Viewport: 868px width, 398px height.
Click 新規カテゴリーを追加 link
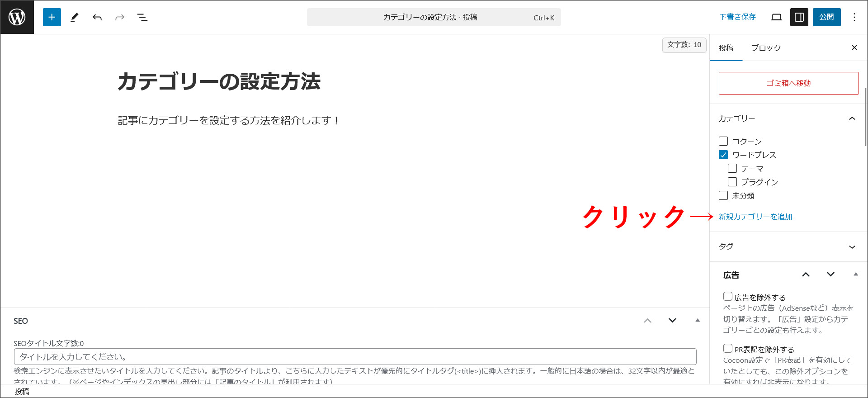click(755, 217)
